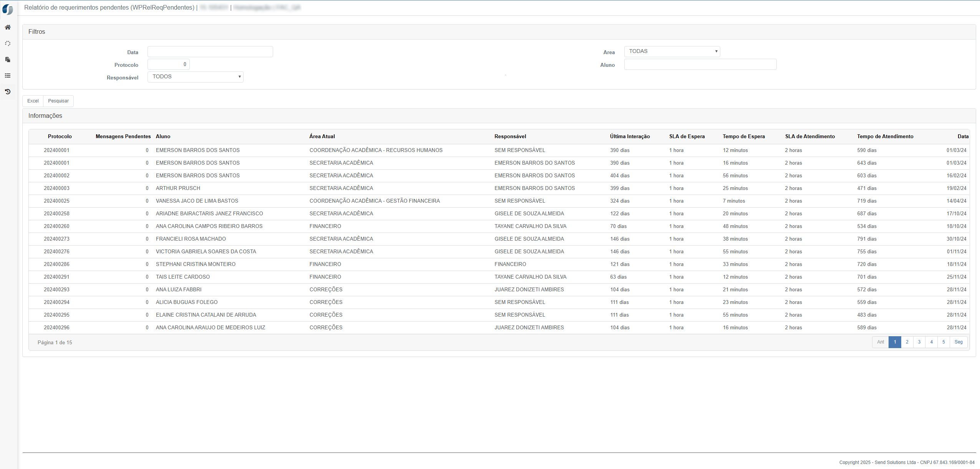Focus the Aluno filter input field
The width and height of the screenshot is (980, 469).
pos(700,64)
